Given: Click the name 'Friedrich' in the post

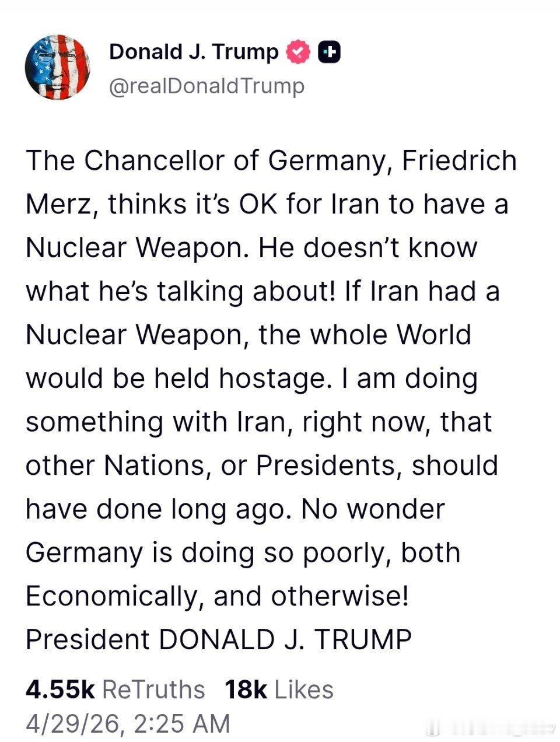Looking at the screenshot, I should (459, 161).
